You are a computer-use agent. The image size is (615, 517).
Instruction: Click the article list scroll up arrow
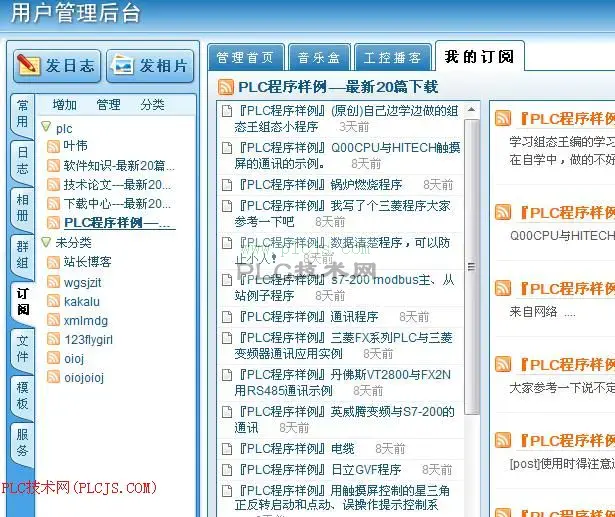click(471, 110)
